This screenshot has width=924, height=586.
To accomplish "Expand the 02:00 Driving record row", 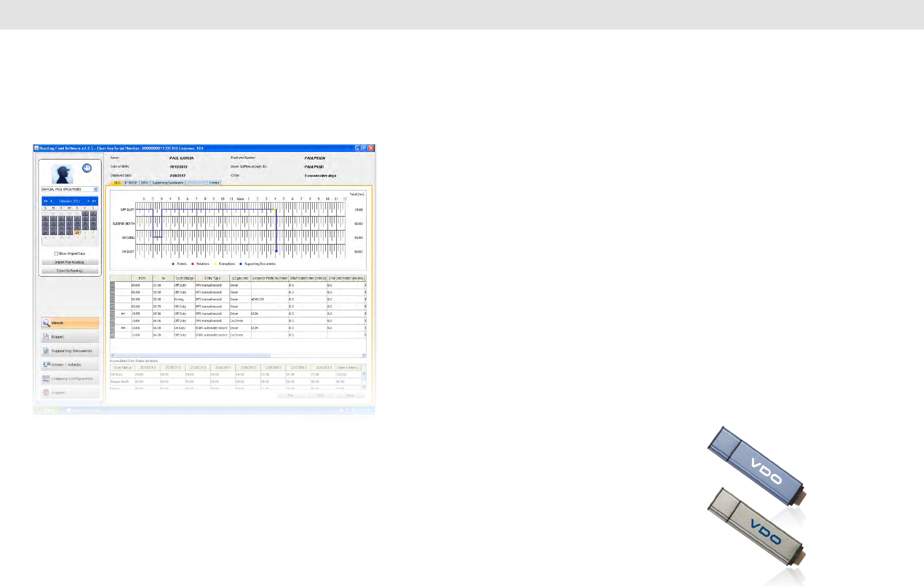I will (112, 300).
